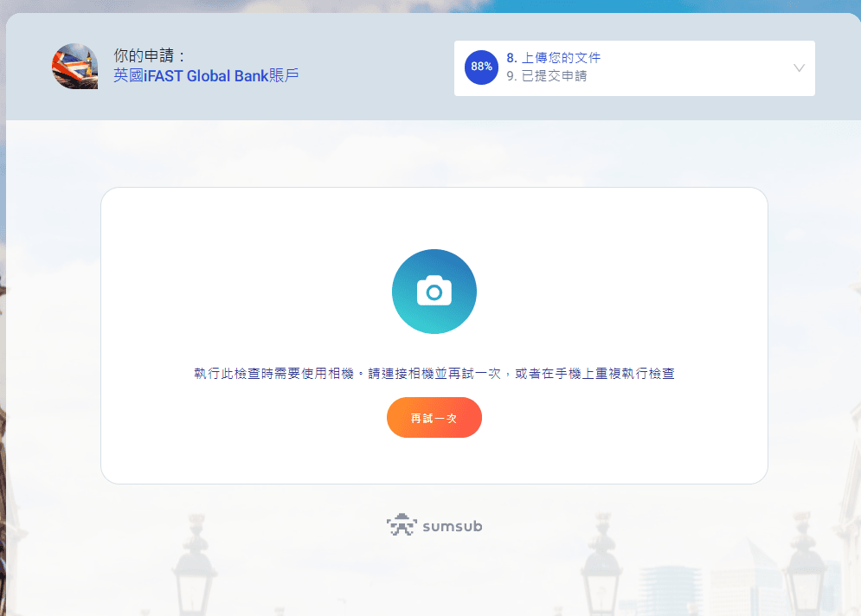Click the 你的申請： heading text

149,55
